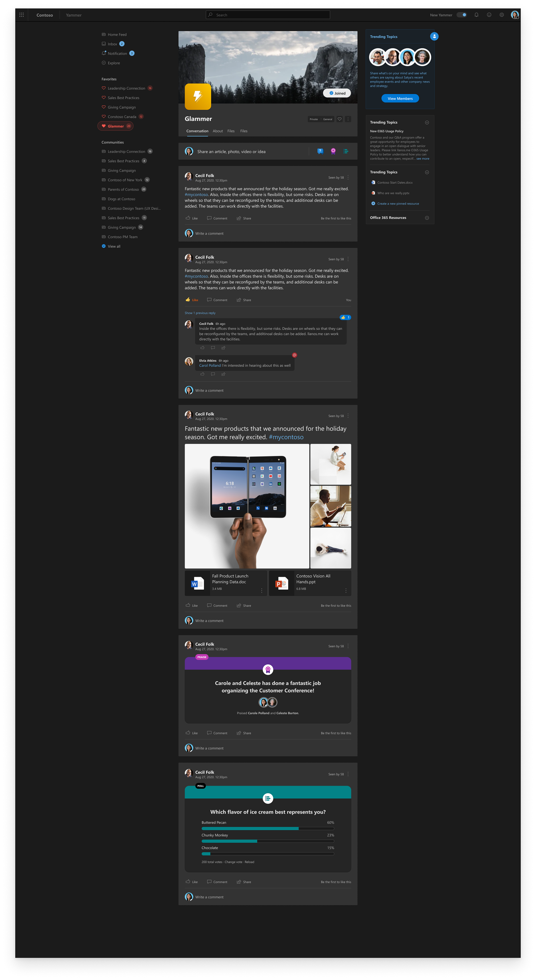The height and width of the screenshot is (980, 536).
Task: Open more options on product photos post
Action: (x=348, y=416)
